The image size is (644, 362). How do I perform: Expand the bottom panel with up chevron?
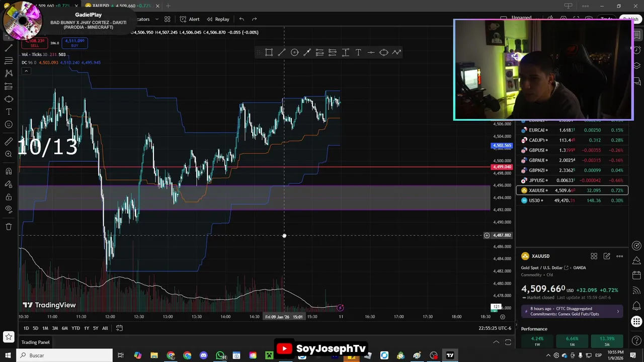496,342
